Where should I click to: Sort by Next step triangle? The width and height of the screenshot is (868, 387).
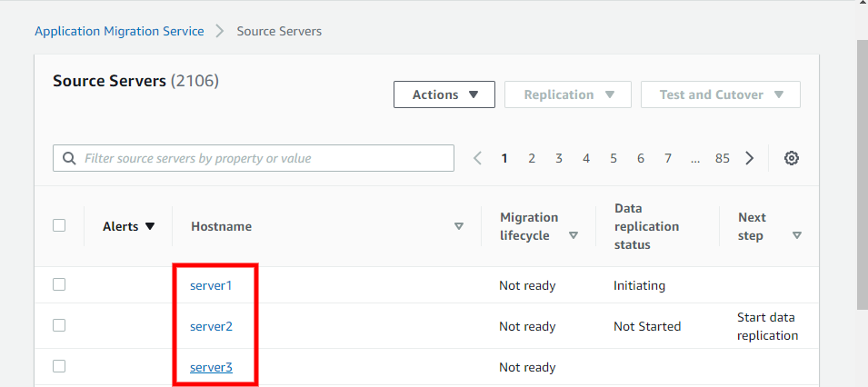[796, 235]
